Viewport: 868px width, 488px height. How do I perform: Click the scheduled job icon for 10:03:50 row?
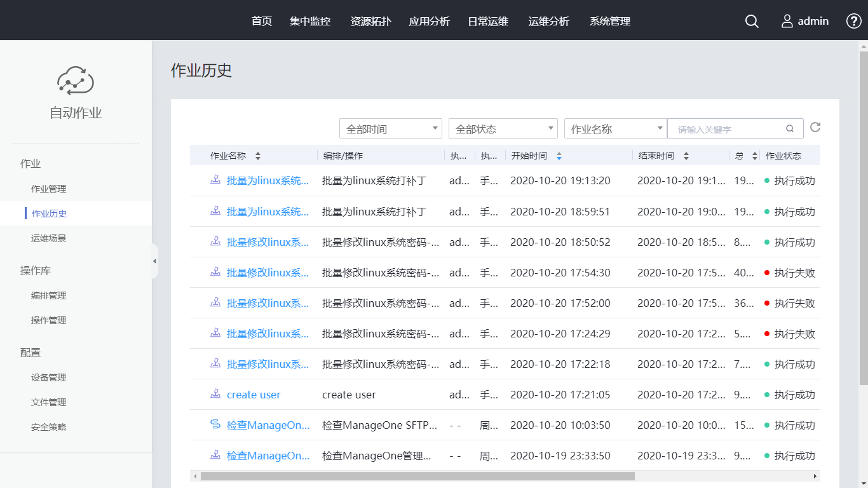(215, 424)
